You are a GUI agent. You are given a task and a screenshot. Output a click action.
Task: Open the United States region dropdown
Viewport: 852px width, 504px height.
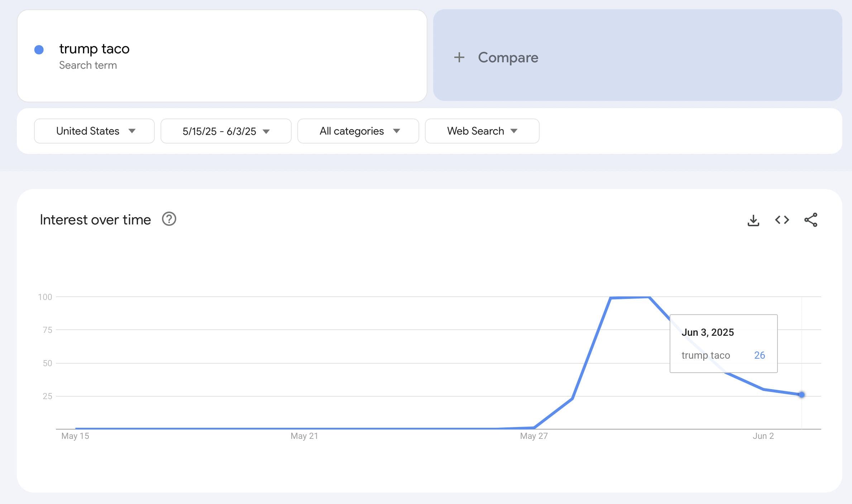(94, 131)
